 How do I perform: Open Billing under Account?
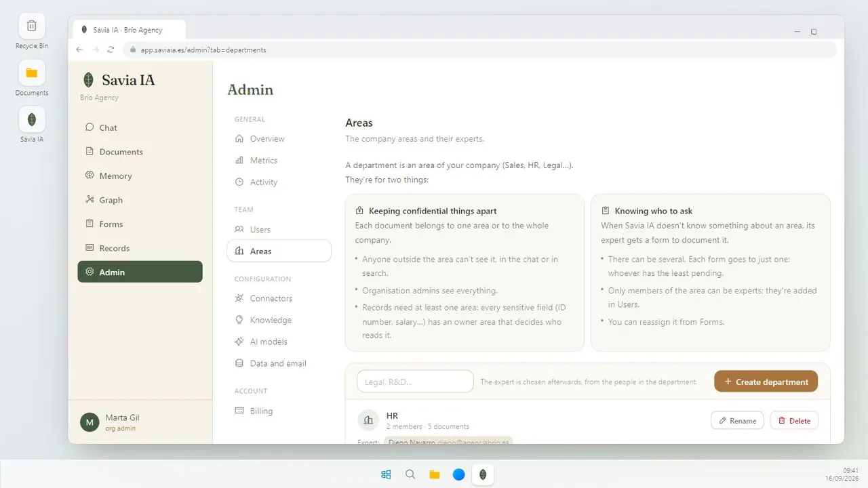[x=279, y=411]
